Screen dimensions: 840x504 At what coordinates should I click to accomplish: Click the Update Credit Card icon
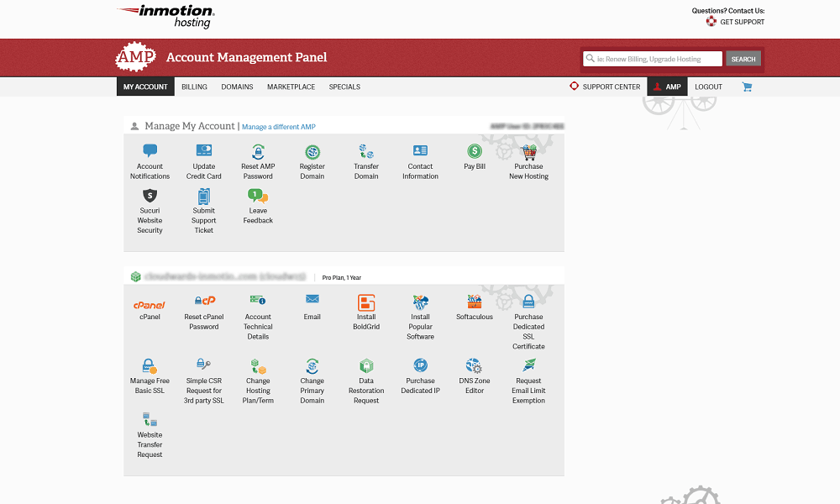(204, 151)
